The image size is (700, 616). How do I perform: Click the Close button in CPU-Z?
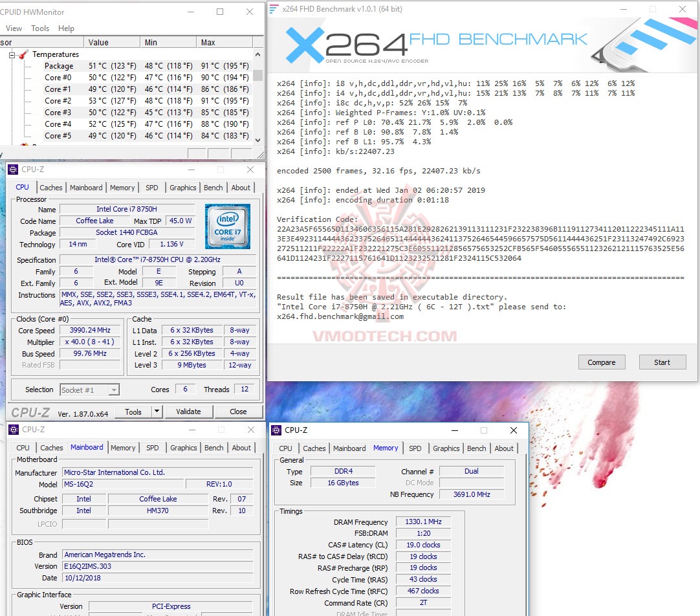[238, 412]
